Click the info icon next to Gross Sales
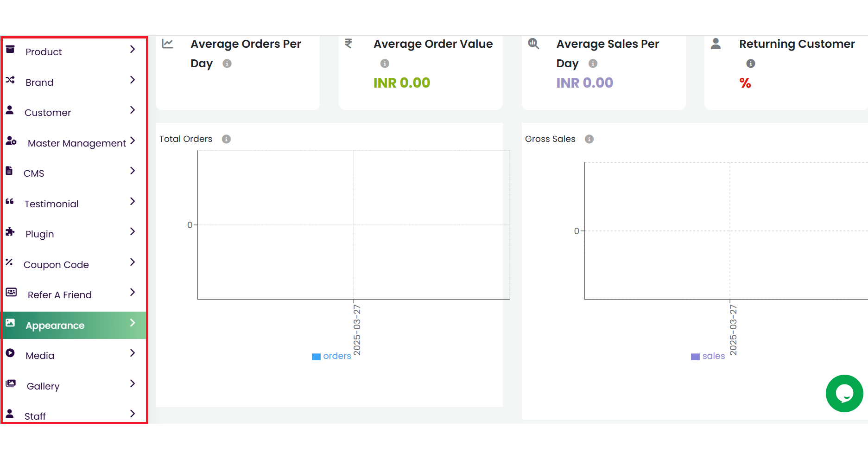This screenshot has width=868, height=460. click(x=589, y=139)
